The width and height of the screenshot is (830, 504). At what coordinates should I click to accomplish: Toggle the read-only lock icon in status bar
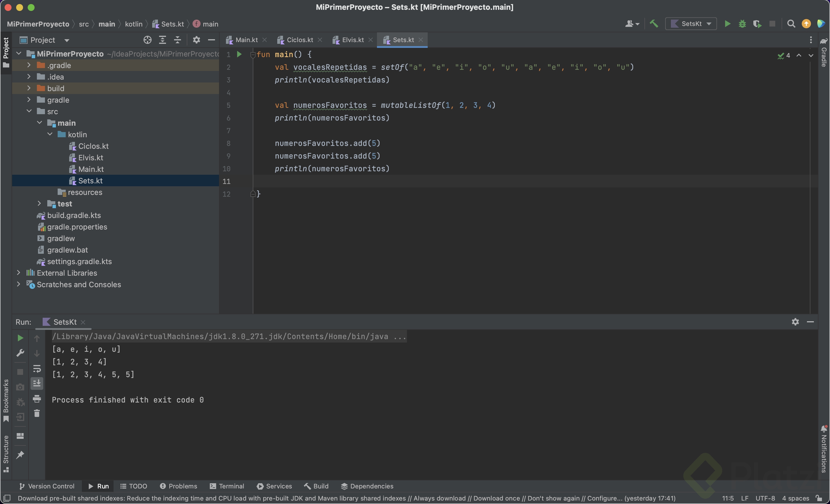pyautogui.click(x=819, y=498)
